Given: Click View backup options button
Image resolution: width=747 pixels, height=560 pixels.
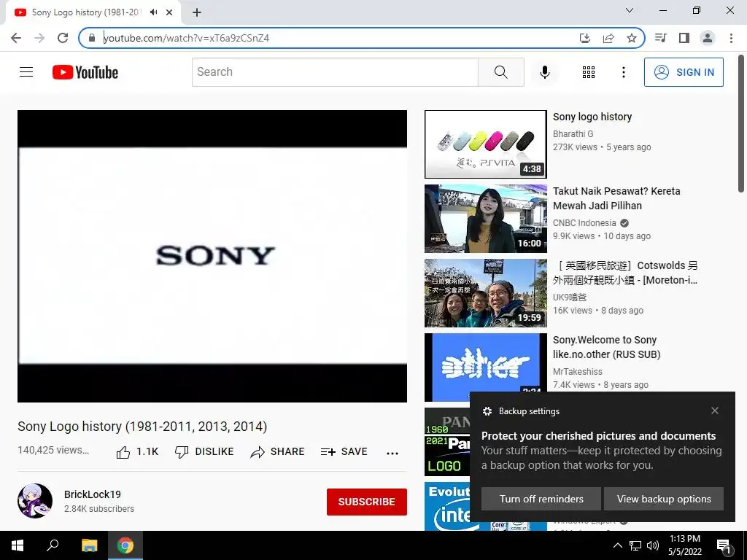Looking at the screenshot, I should 664,499.
